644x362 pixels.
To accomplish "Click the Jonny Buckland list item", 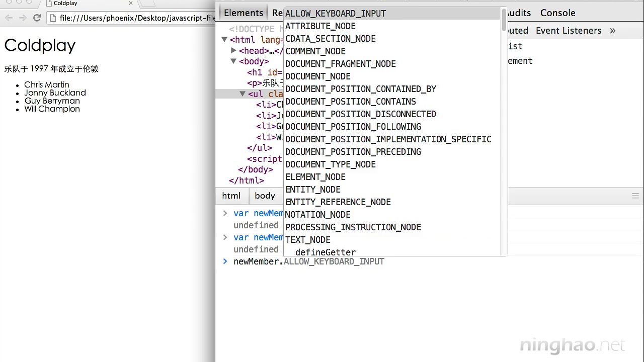I will click(x=55, y=93).
